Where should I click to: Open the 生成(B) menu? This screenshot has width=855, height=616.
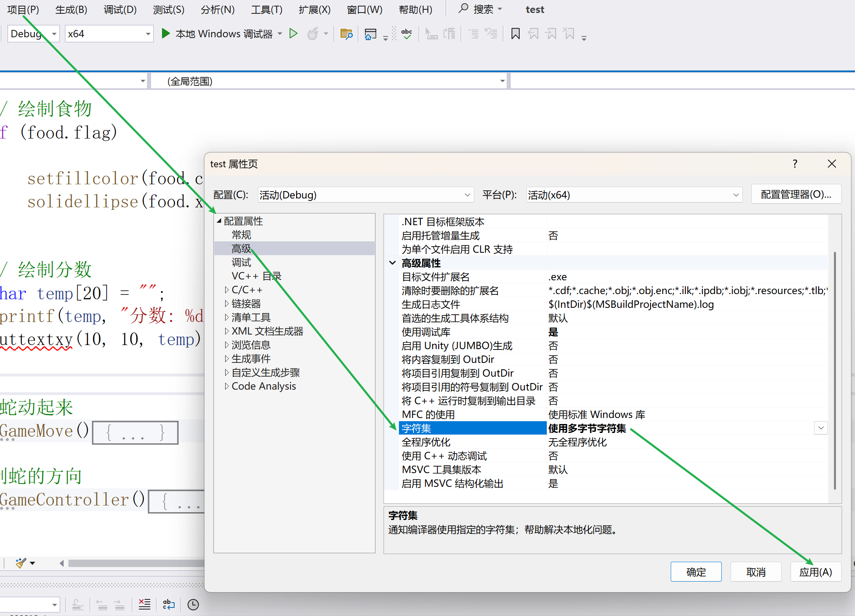point(71,9)
